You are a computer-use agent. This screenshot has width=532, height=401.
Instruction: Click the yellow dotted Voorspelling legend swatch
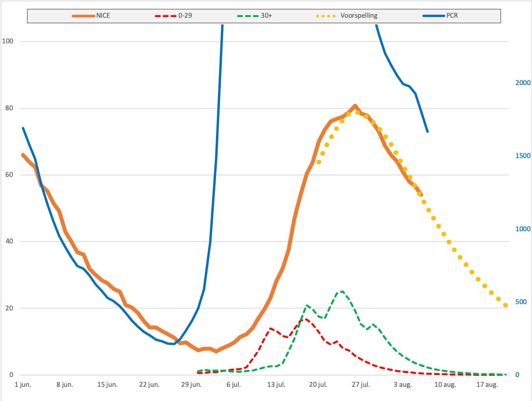[x=326, y=16]
